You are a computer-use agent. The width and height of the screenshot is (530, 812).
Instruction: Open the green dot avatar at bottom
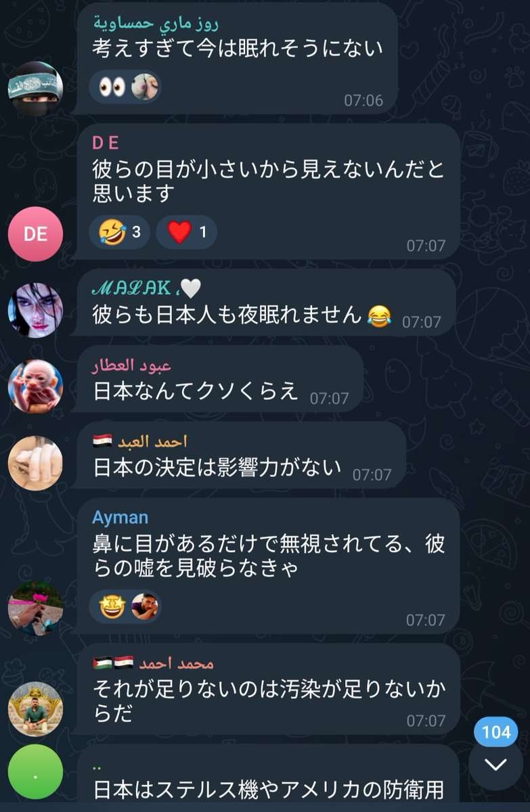click(x=35, y=772)
